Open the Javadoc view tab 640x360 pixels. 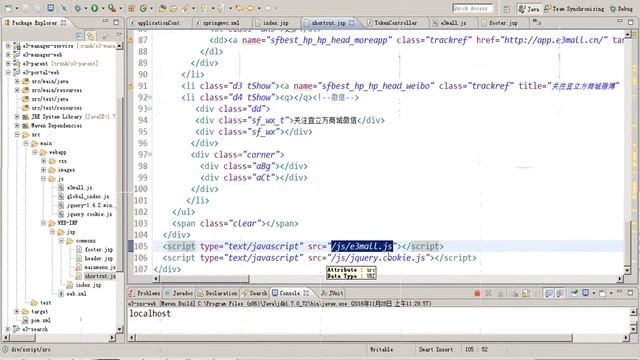178,293
